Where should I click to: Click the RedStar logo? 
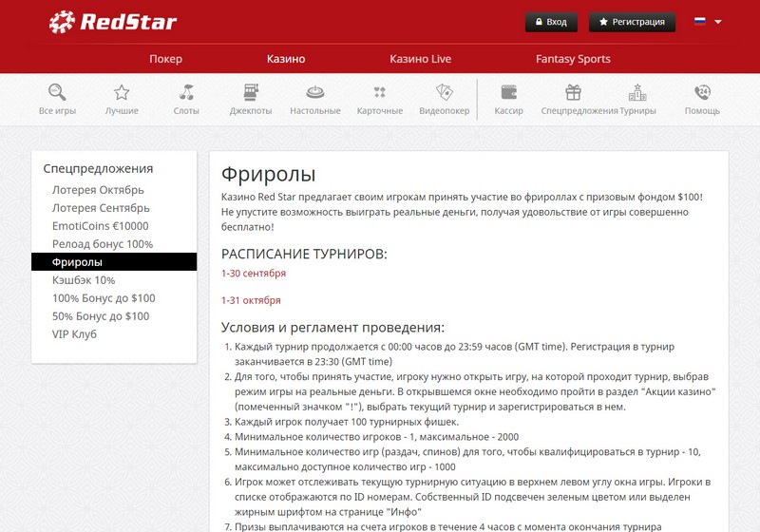113,22
